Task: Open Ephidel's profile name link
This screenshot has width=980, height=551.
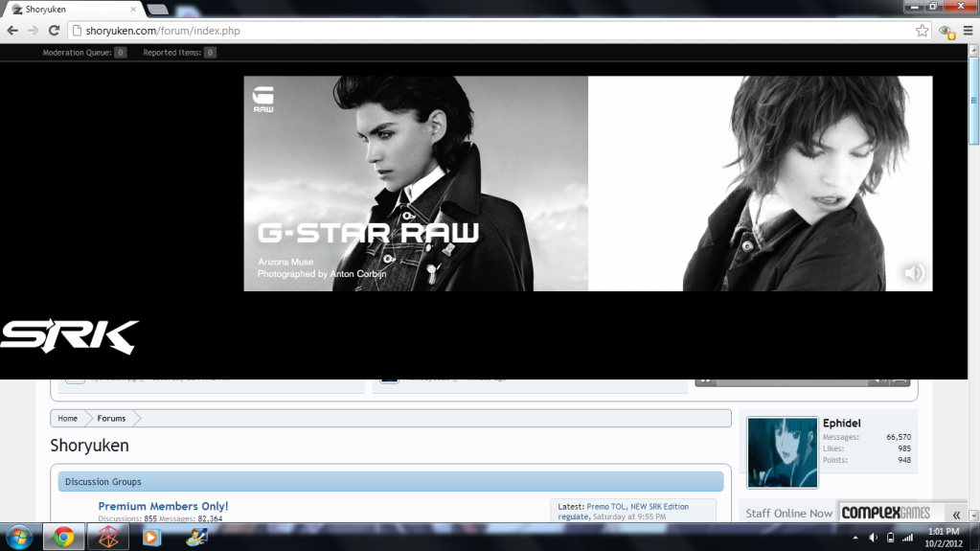Action: tap(841, 424)
